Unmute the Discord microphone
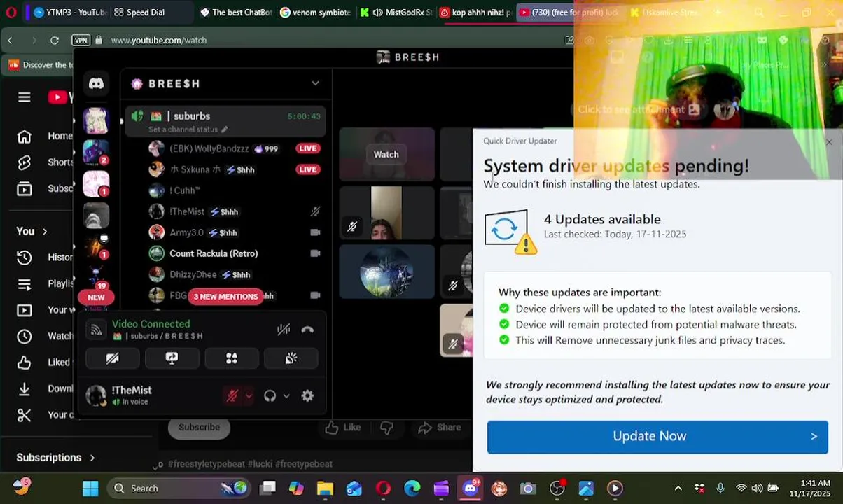843x504 pixels. pos(232,396)
